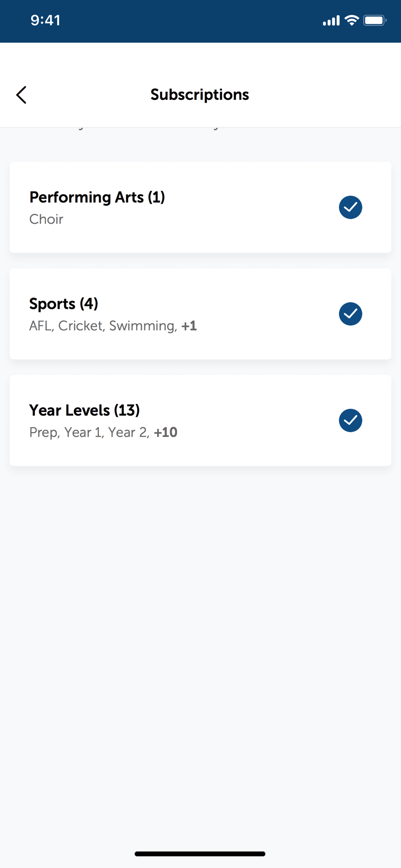
Task: Tap the cellular signal bars icon
Action: [x=331, y=21]
